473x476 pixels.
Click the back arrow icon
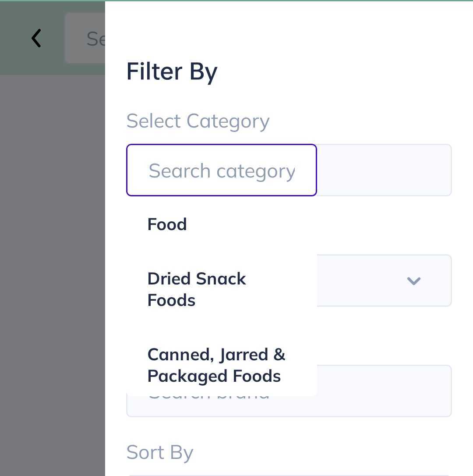[36, 38]
